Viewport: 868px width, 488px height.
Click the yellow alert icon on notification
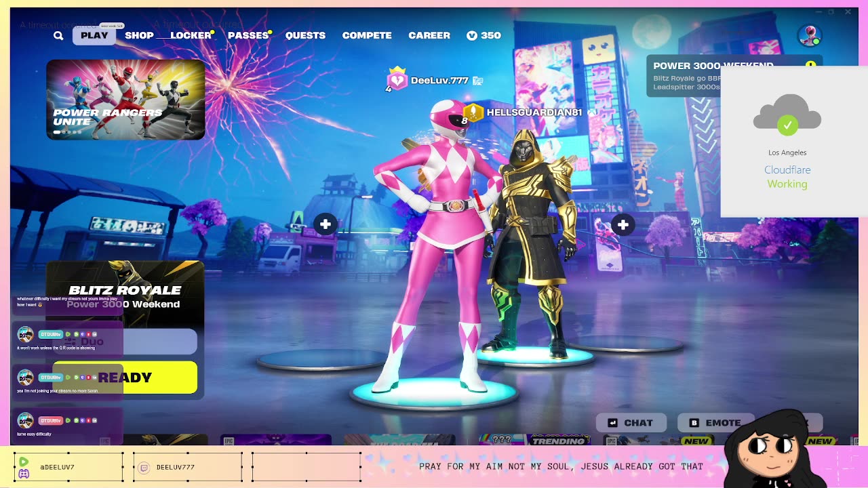810,65
